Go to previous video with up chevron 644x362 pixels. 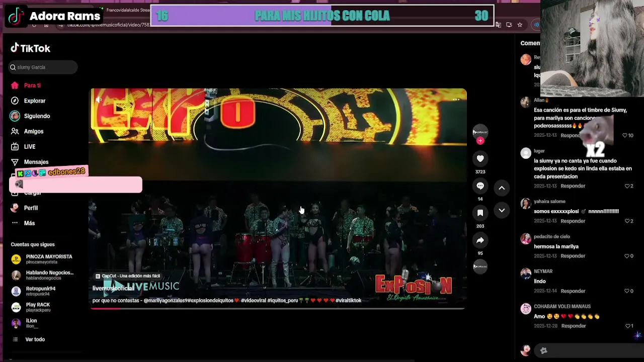pos(502,188)
